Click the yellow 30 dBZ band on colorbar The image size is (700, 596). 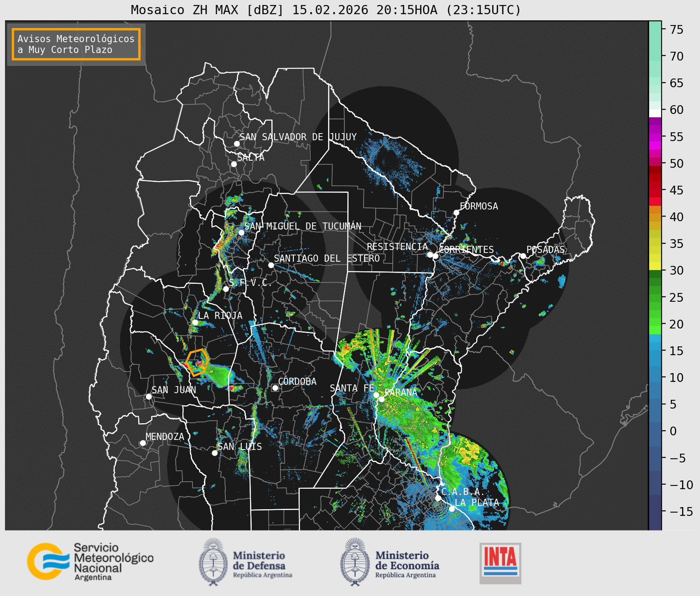click(655, 266)
